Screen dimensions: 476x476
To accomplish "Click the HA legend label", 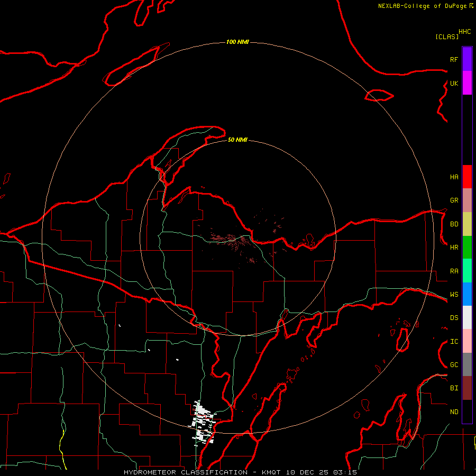I will point(454,177).
